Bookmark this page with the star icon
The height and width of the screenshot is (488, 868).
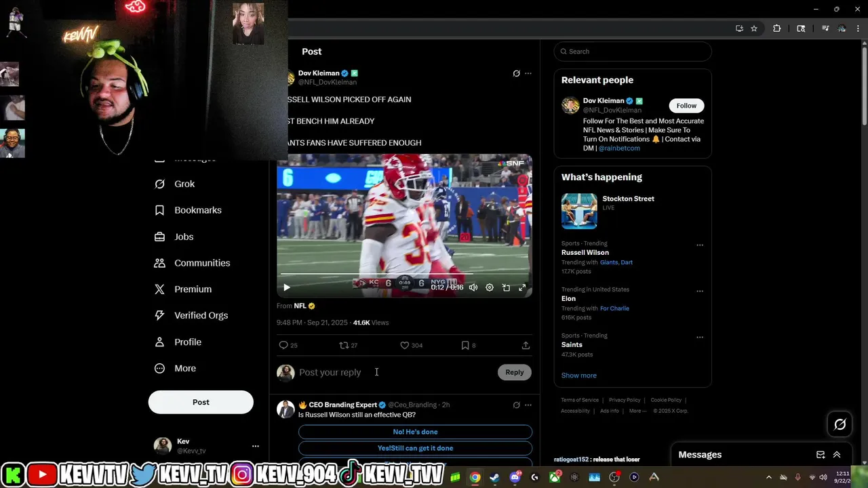(x=754, y=28)
